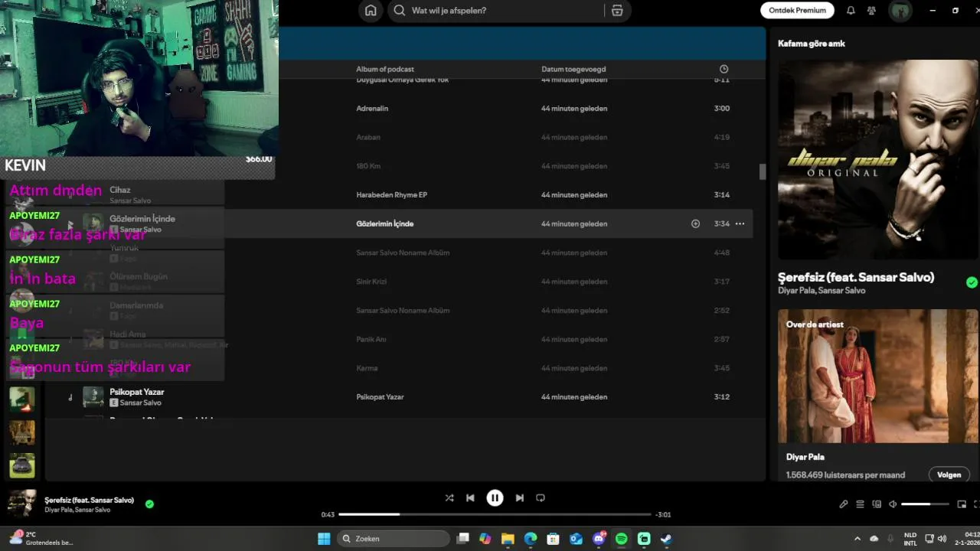Seek in the song progress bar
This screenshot has height=551, width=980.
pyautogui.click(x=495, y=514)
